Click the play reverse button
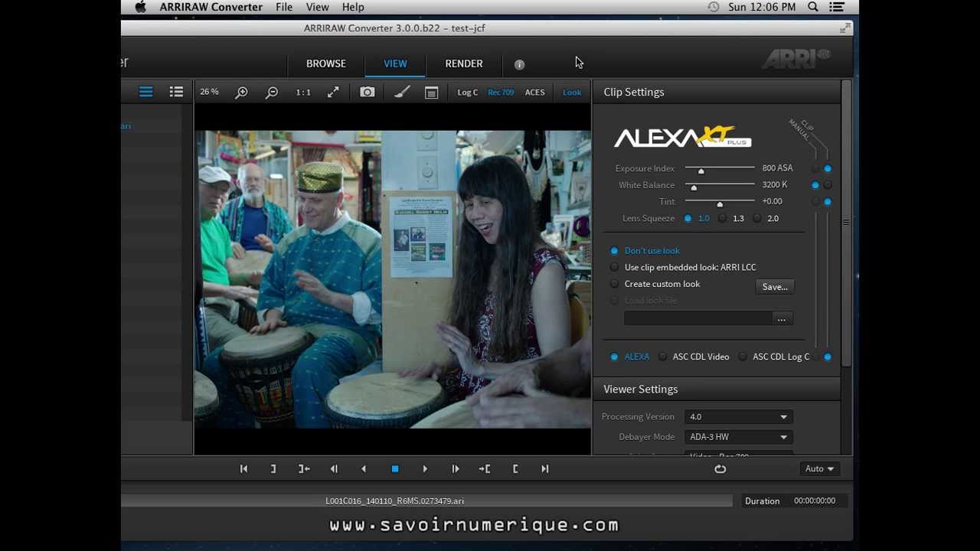 coord(364,469)
